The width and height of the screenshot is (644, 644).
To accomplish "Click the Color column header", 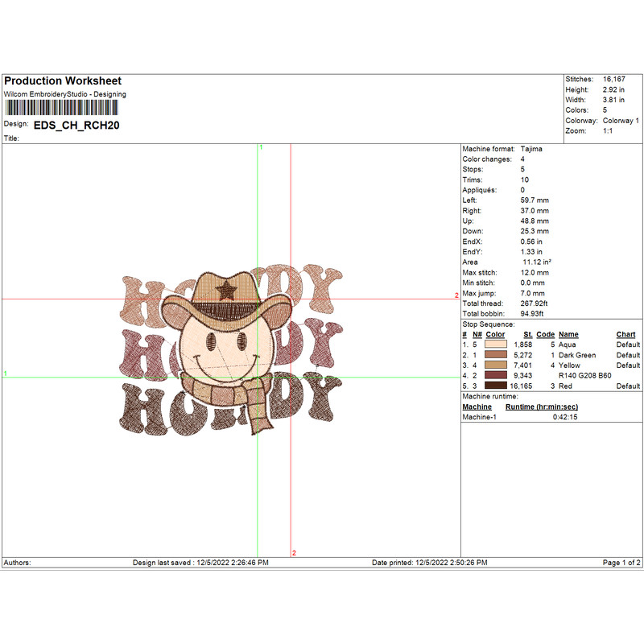I will point(495,334).
